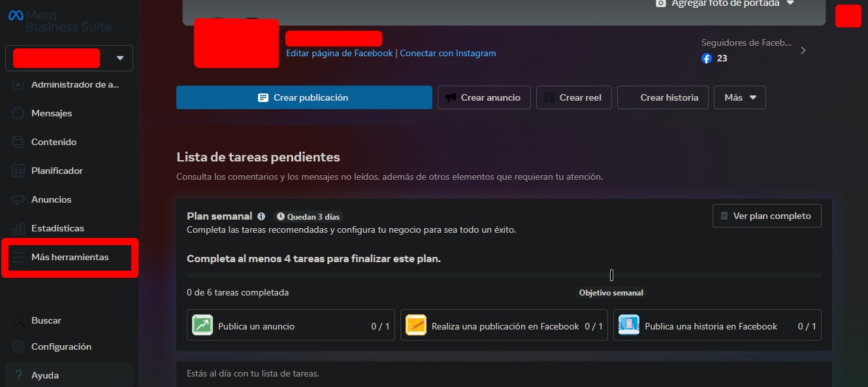Viewport: 868px width, 387px height.
Task: Click the Buscar magnifier icon
Action: point(18,320)
